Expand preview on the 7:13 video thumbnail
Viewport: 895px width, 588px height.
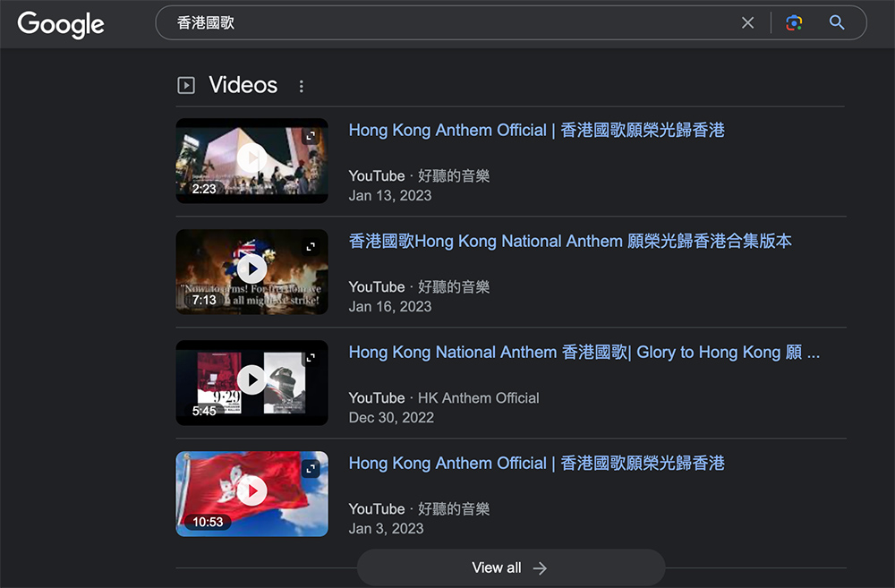pyautogui.click(x=311, y=247)
